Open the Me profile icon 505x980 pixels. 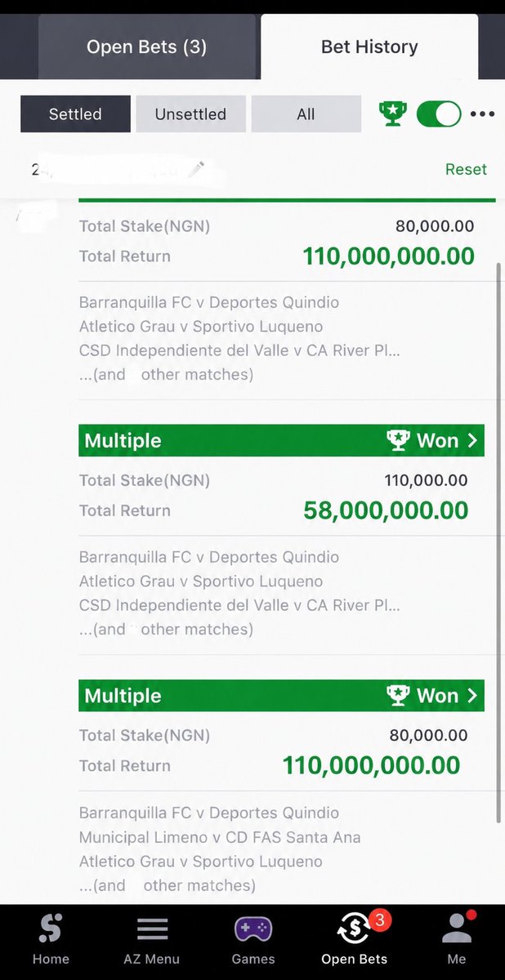pos(457,928)
